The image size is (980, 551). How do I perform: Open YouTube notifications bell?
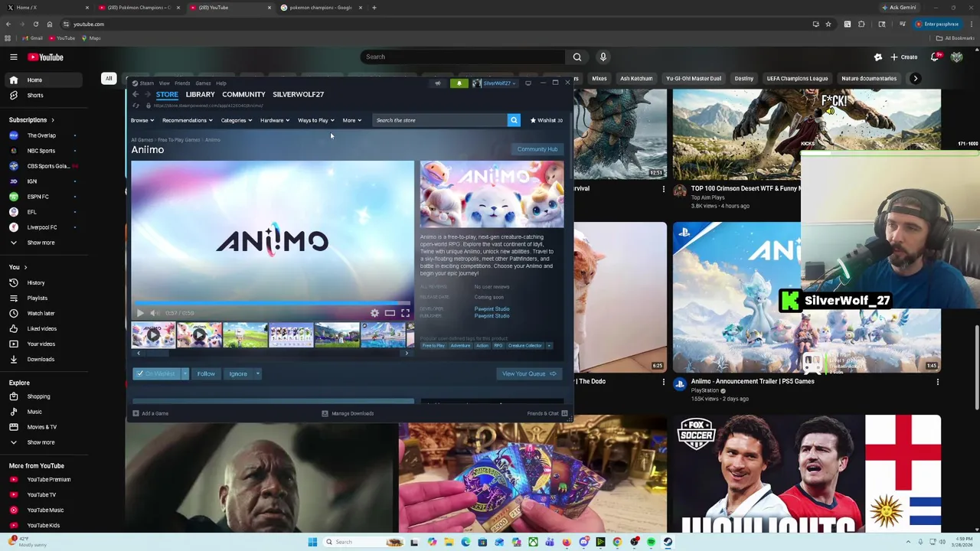[x=936, y=57]
